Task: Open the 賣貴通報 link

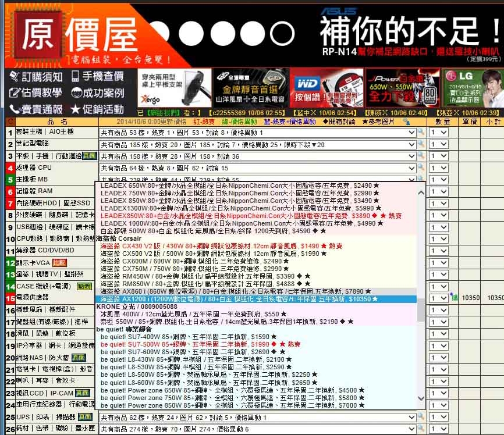Action: [x=36, y=109]
